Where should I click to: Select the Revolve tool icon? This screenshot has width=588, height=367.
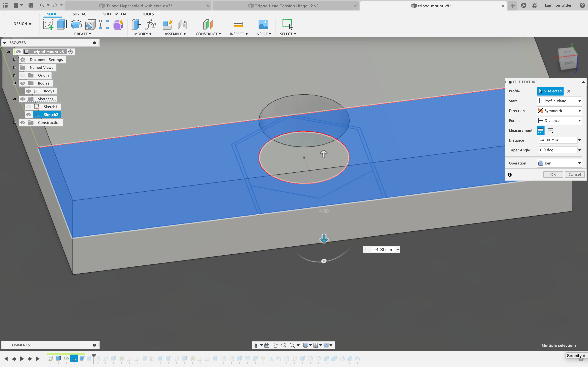76,25
